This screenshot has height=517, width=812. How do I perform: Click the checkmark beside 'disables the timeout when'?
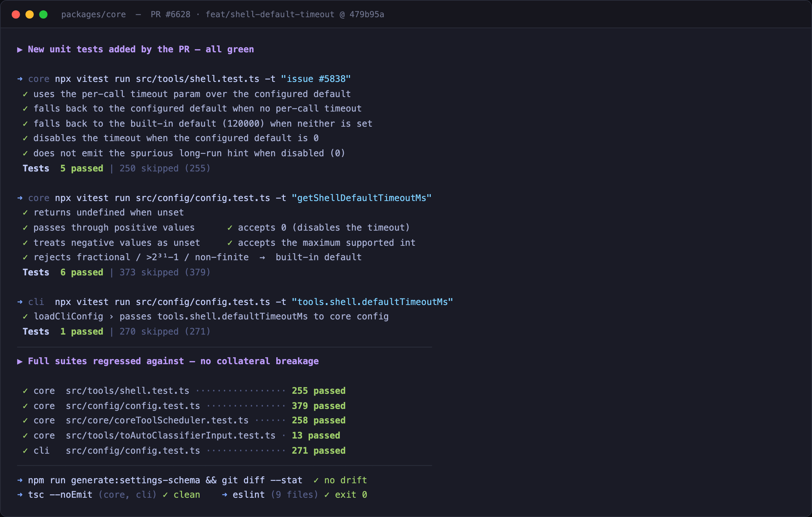point(25,138)
